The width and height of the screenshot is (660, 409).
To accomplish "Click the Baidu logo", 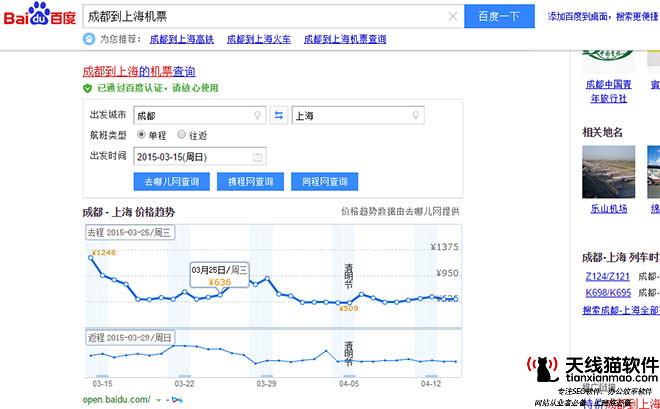I will click(x=40, y=14).
